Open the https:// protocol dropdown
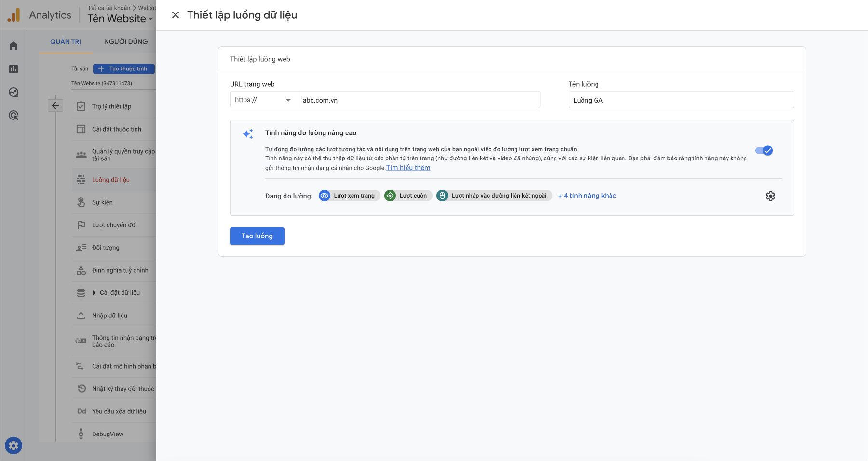Image resolution: width=868 pixels, height=461 pixels. [263, 100]
